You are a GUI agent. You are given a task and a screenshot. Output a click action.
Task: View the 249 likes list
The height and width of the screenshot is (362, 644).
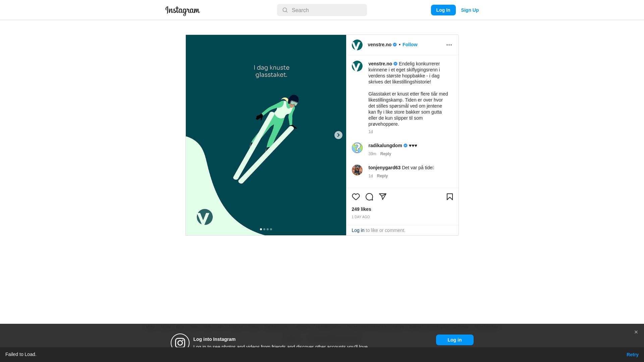[x=361, y=209]
